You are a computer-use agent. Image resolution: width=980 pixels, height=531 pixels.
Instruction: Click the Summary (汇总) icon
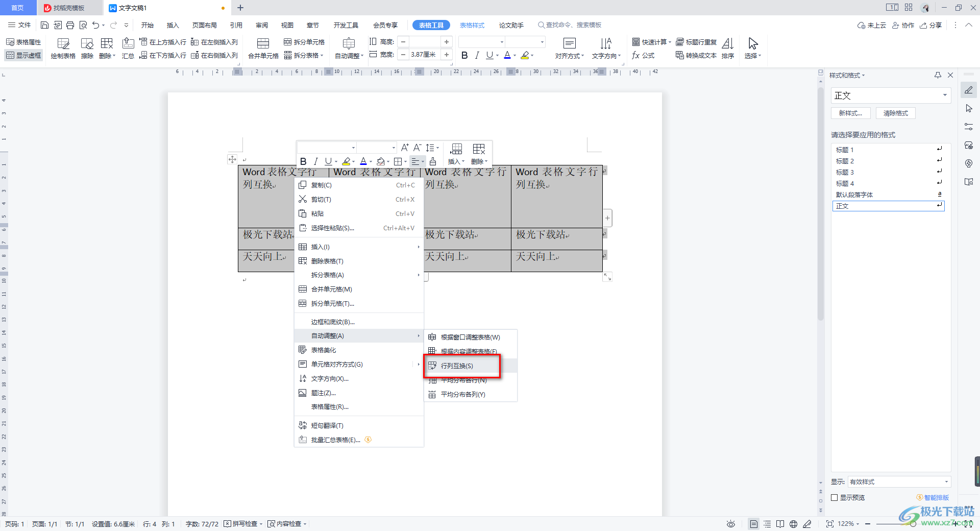tap(128, 49)
